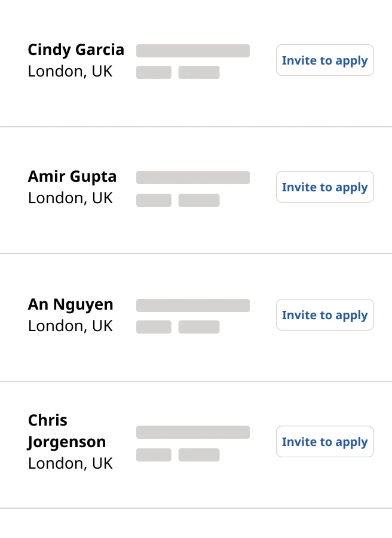The image size is (392, 538).
Task: Select long gray bar beside Chris Jorgenson
Action: point(192,432)
